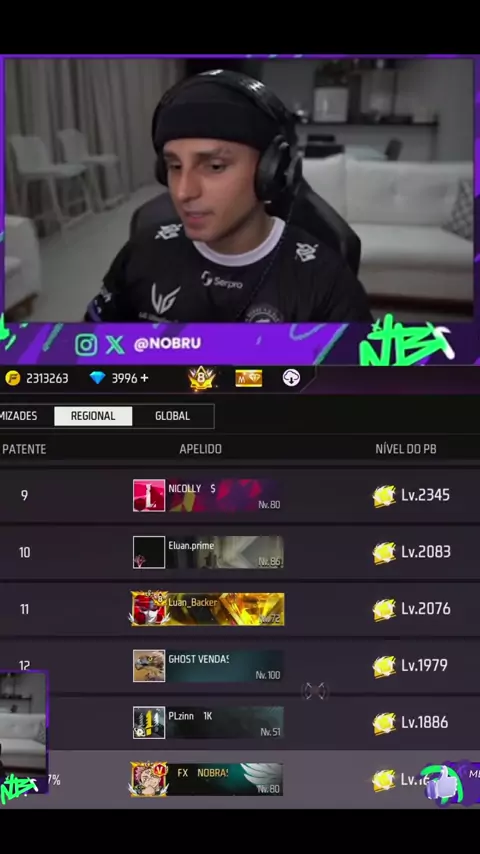
Task: Open the partially visible MIZADES tab
Action: click(x=20, y=416)
